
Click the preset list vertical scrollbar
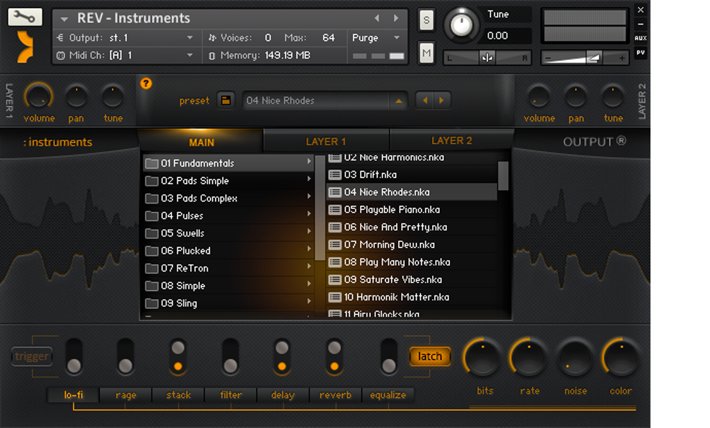pos(503,175)
